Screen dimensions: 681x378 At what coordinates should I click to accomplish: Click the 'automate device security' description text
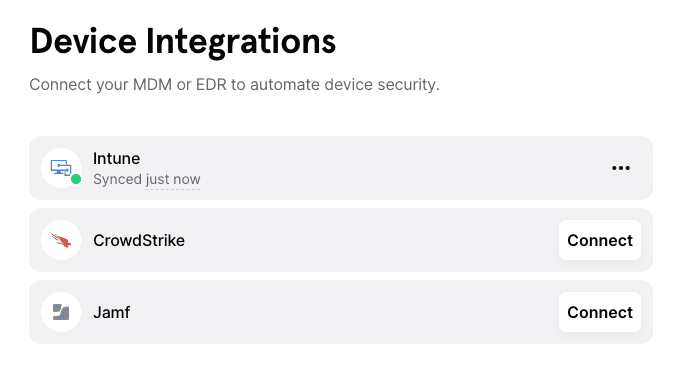(x=345, y=84)
